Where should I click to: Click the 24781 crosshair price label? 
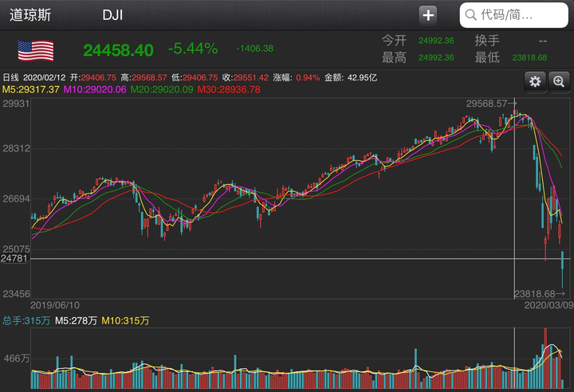click(x=14, y=258)
